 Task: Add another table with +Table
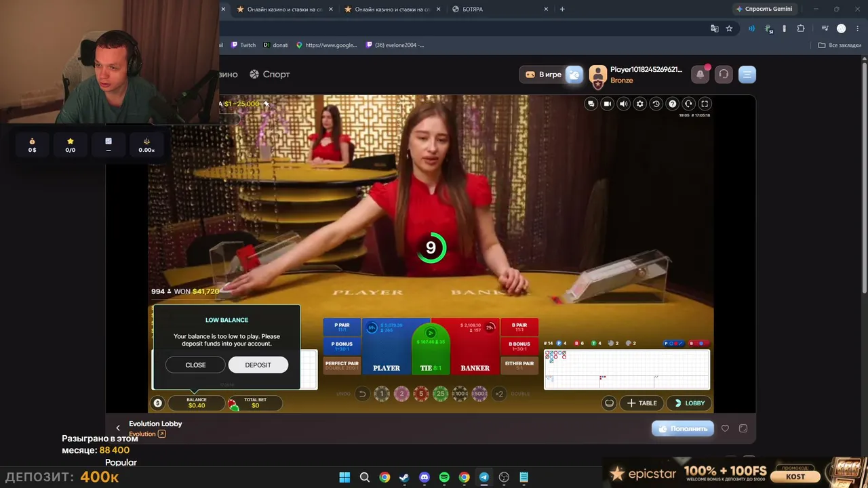pyautogui.click(x=642, y=403)
